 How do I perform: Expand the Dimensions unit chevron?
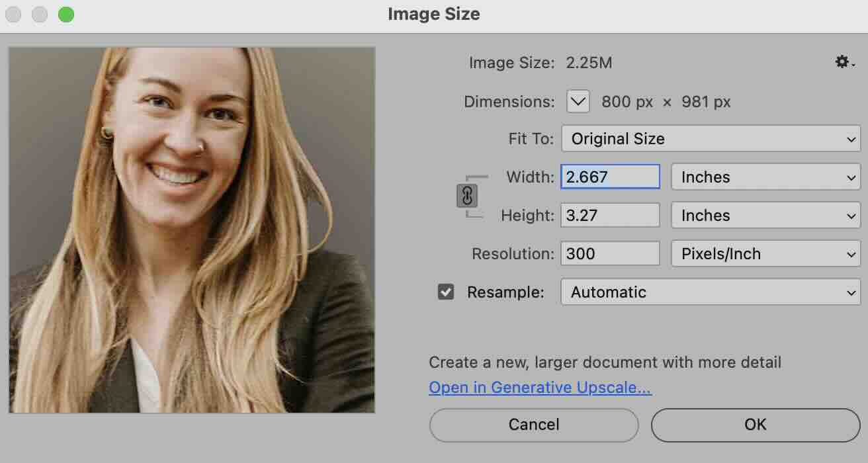(577, 101)
